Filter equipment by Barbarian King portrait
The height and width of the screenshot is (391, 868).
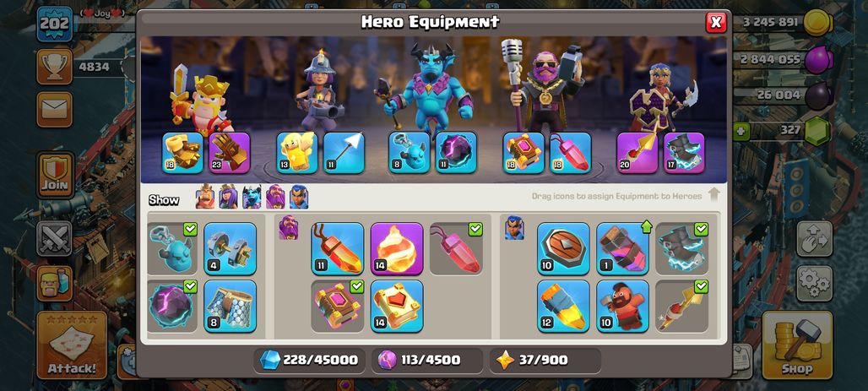[205, 197]
